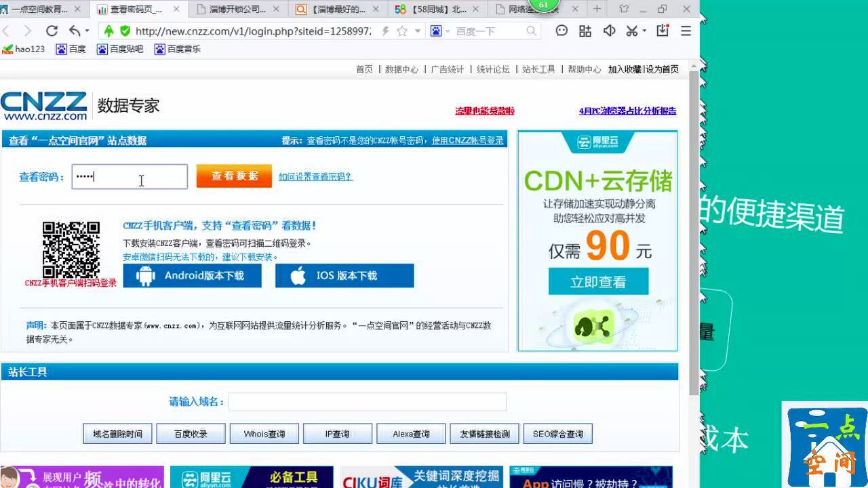Open 如何设置查看密码? help link
Image resolution: width=868 pixels, height=488 pixels.
pos(315,176)
